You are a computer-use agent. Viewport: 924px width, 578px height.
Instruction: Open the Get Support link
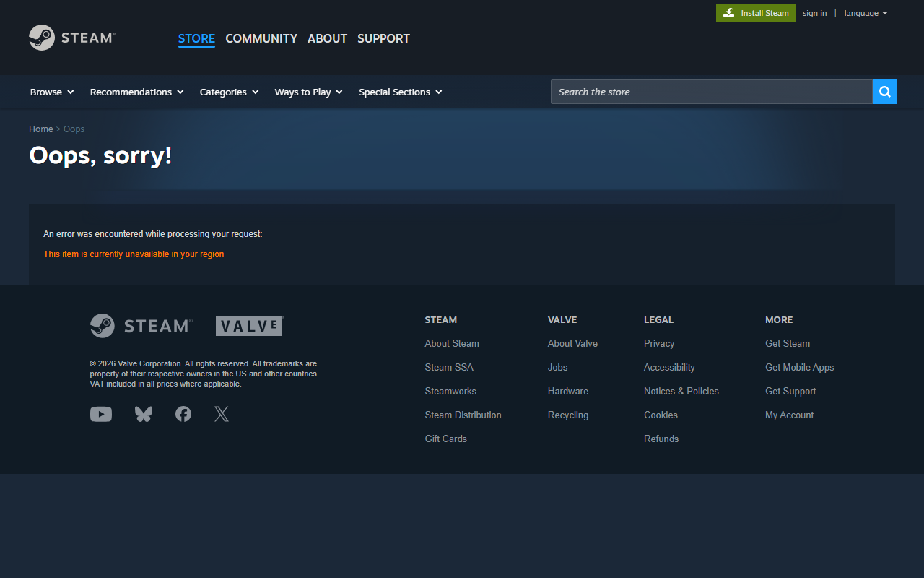point(790,391)
